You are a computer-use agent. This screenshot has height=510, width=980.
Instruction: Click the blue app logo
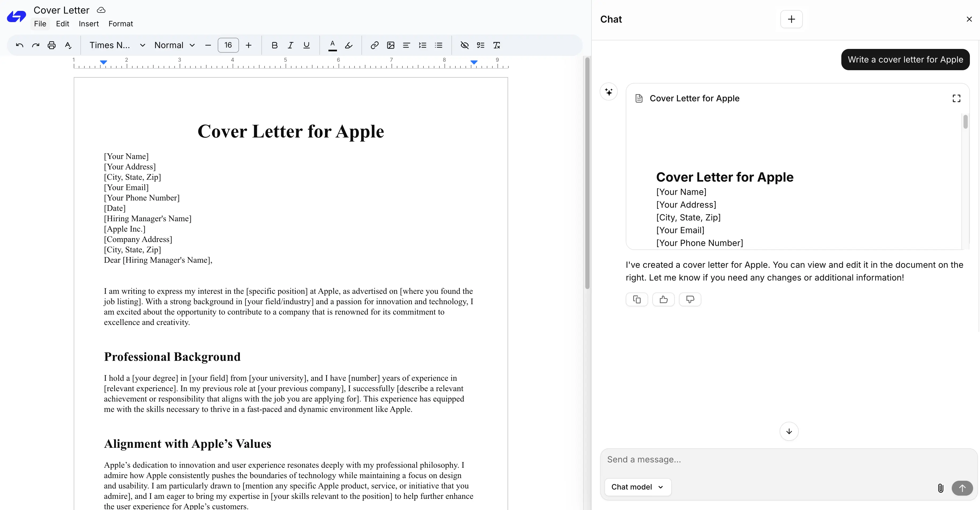[16, 16]
